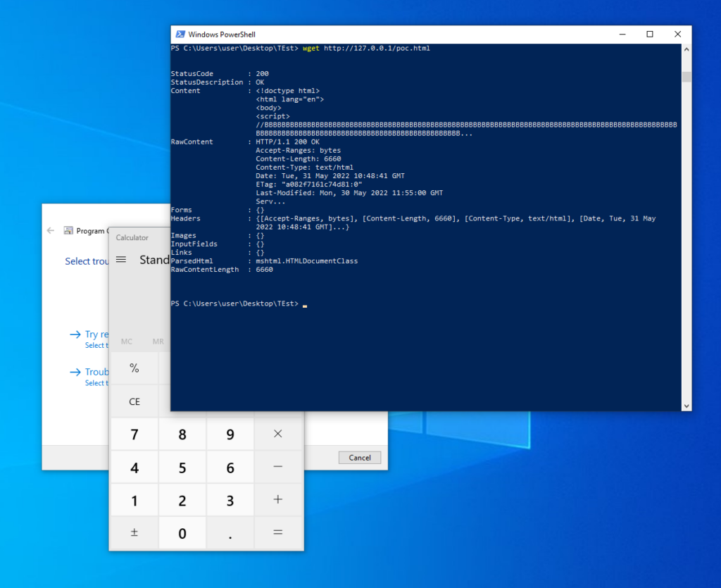Click Cancel in the troubleshooter window
Image resolution: width=721 pixels, height=588 pixels.
(x=360, y=458)
